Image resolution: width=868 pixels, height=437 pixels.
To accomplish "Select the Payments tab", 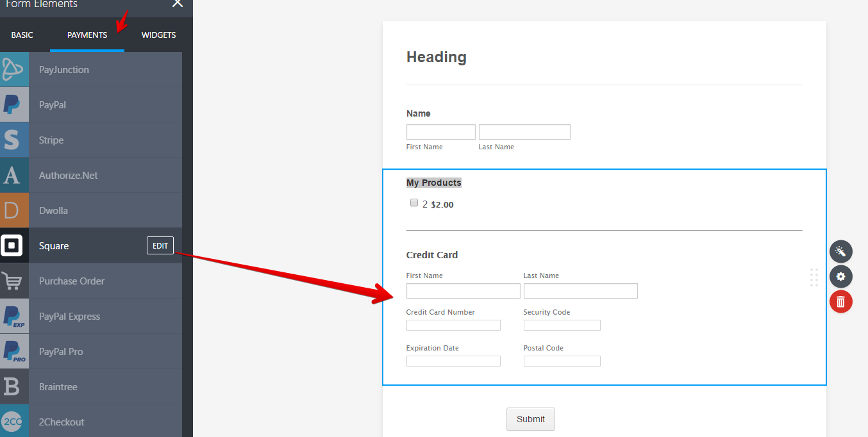I will point(87,35).
